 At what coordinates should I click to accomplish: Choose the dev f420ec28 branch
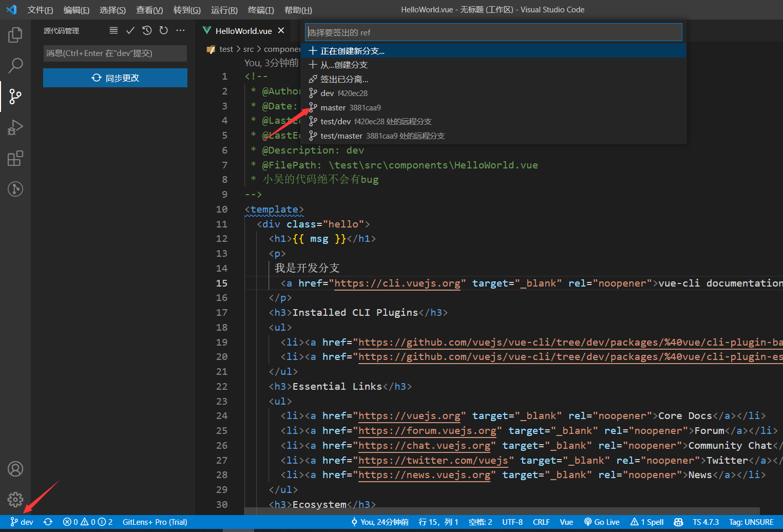click(x=493, y=93)
